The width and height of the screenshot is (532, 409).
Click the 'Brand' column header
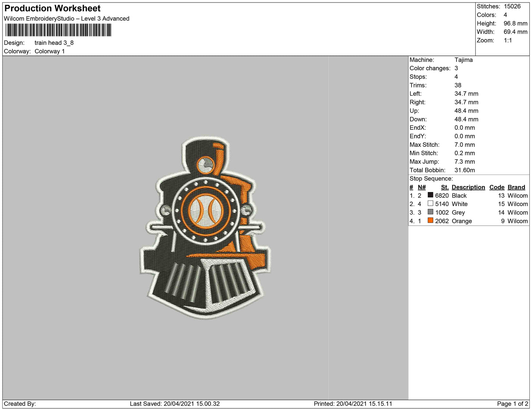(516, 187)
